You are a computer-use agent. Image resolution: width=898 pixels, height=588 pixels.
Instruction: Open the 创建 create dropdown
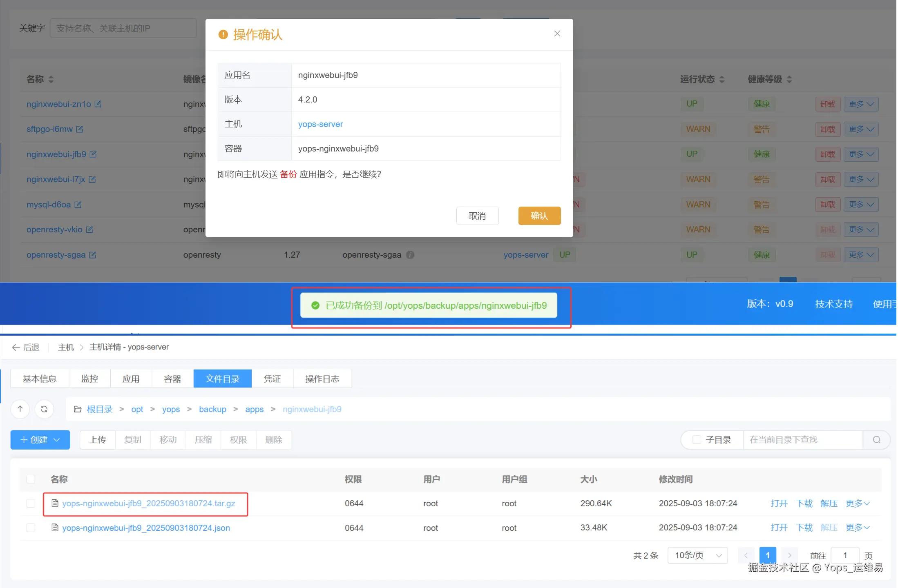pyautogui.click(x=40, y=440)
